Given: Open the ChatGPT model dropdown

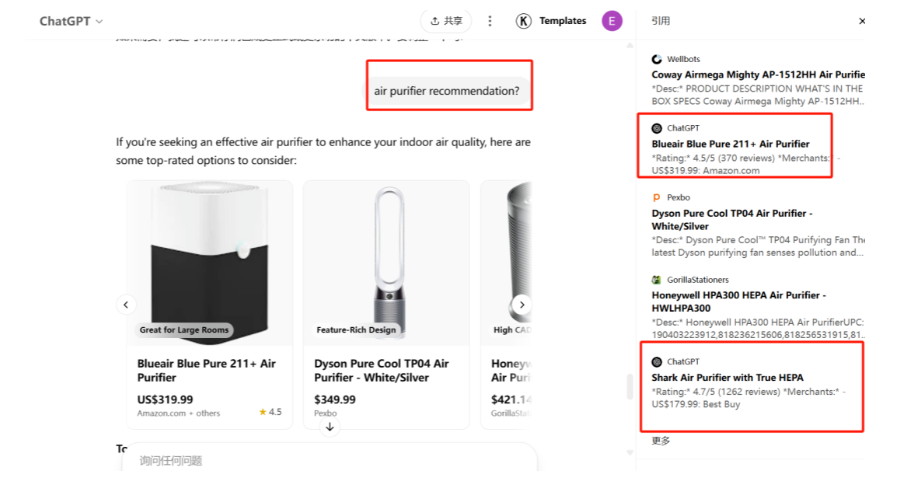Looking at the screenshot, I should click(70, 21).
